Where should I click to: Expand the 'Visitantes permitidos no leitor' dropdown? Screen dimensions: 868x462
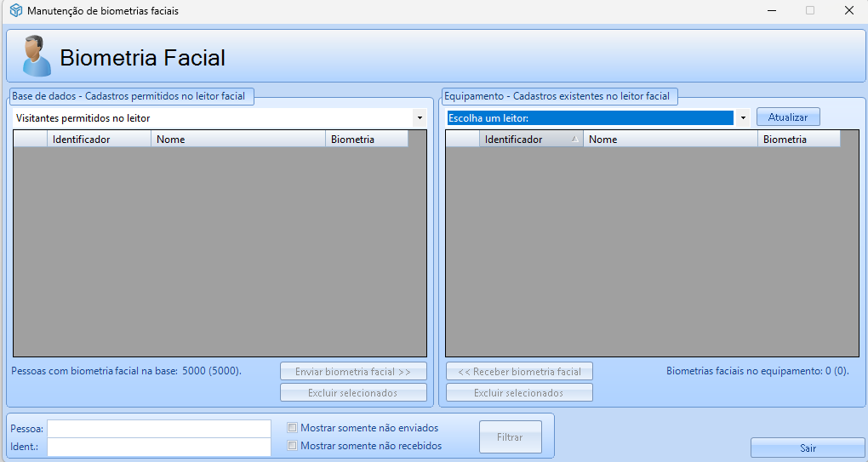(x=420, y=118)
